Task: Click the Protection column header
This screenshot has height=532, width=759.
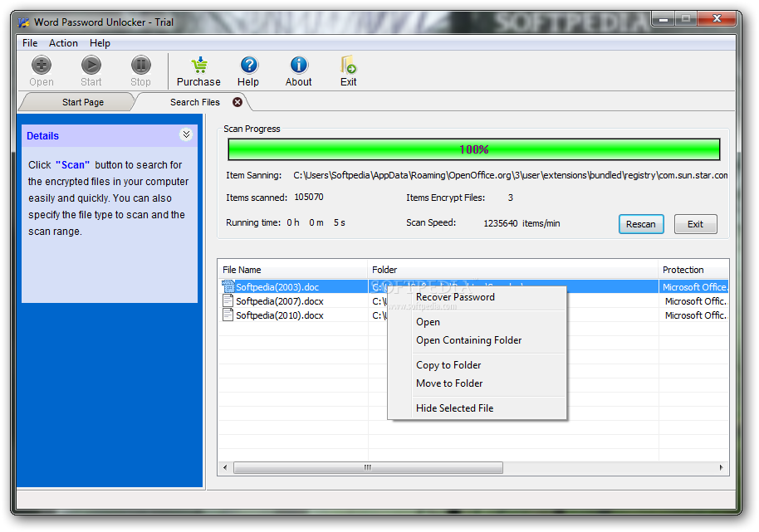Action: coord(693,270)
